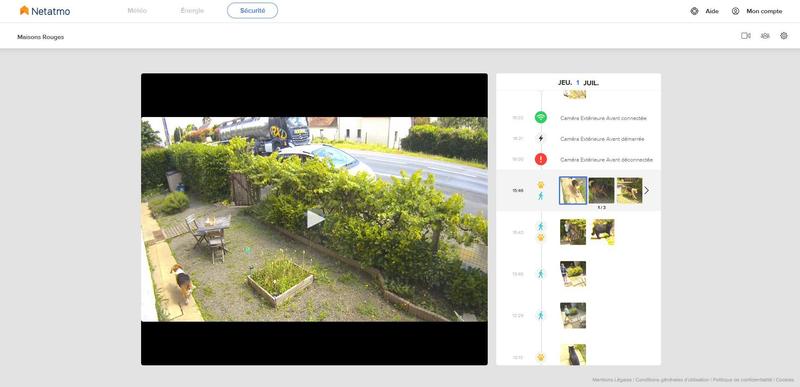Click the Aide lifebuoy icon
Image resolution: width=800 pixels, height=387 pixels.
694,11
